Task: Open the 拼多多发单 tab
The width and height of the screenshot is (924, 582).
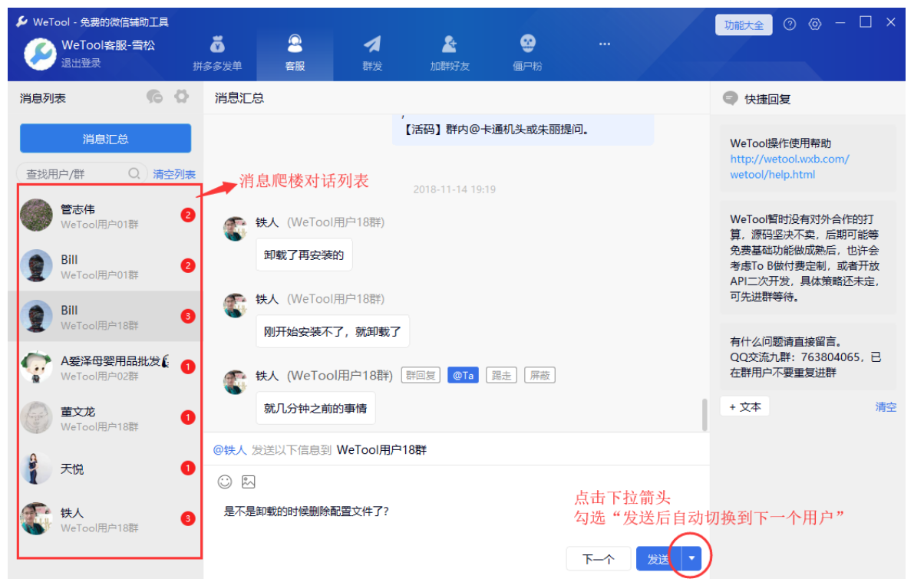Action: [x=217, y=52]
